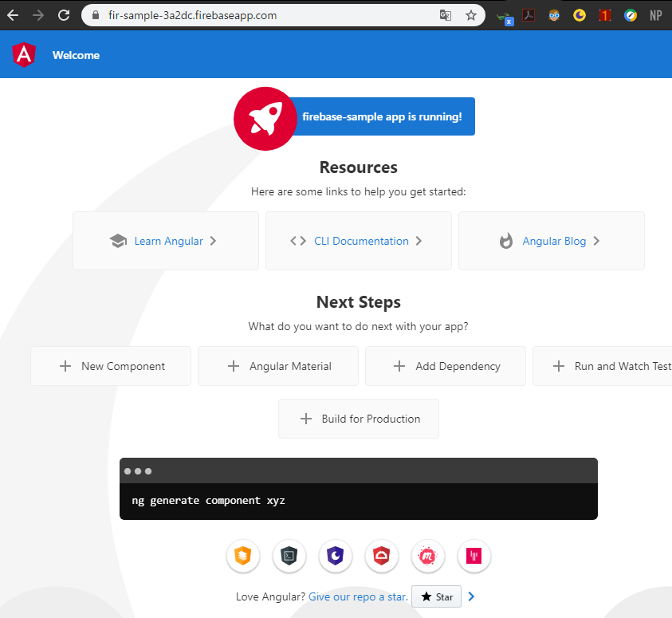Open the Angular Blog link
The image size is (672, 618).
554,241
